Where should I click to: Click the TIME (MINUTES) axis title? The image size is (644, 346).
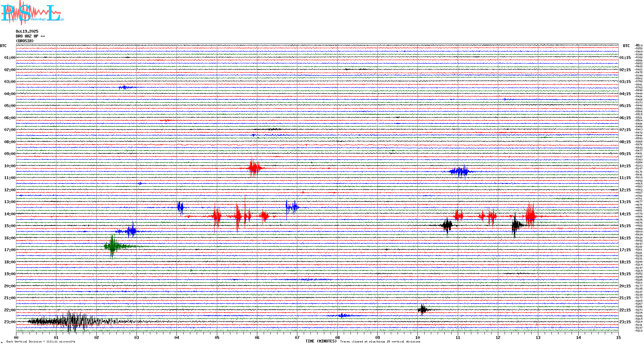tap(321, 341)
